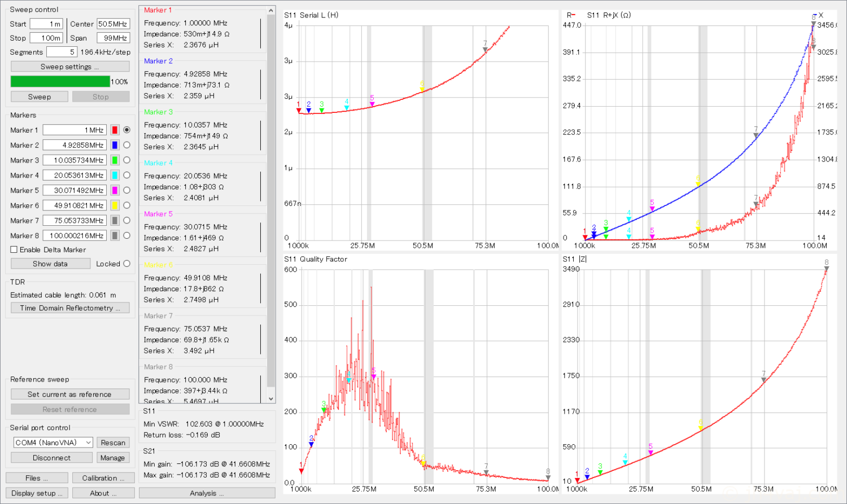Viewport: 847px width, 504px height.
Task: Click red marker 1 triangle on Quality Factor chart
Action: pos(302,471)
